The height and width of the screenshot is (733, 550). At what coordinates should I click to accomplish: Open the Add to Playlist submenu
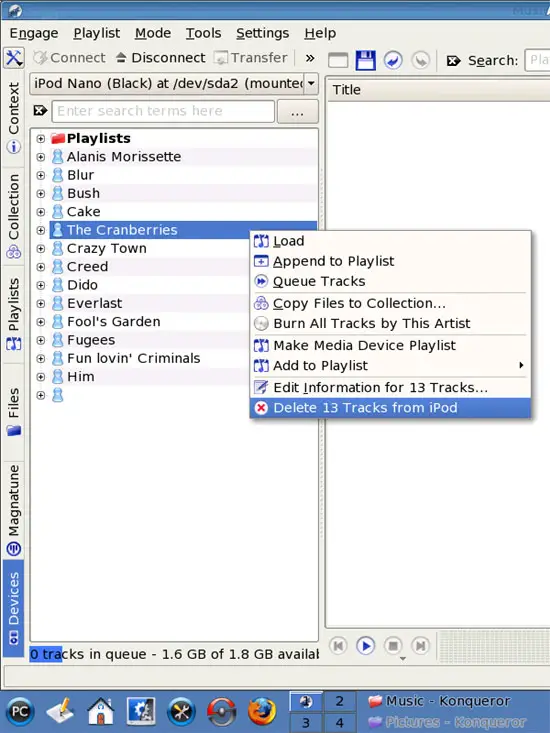click(x=391, y=366)
